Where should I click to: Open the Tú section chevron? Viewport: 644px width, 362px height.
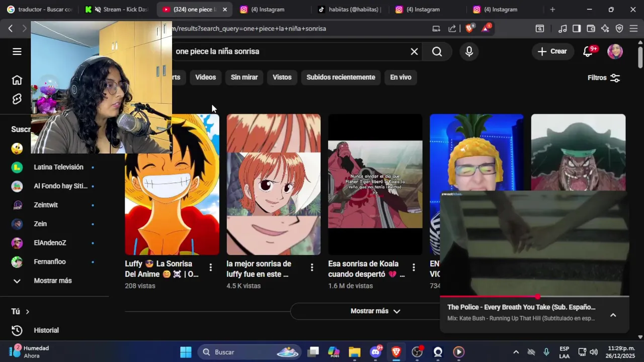[27, 312]
